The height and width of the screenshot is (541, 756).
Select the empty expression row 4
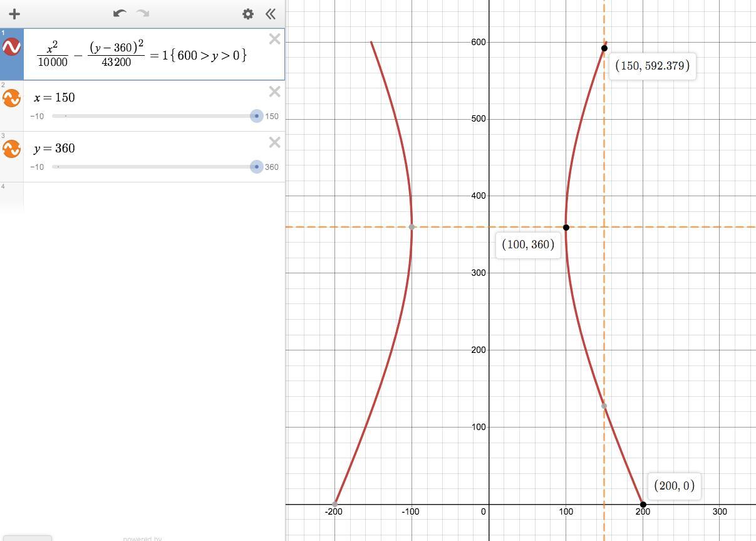coord(142,196)
